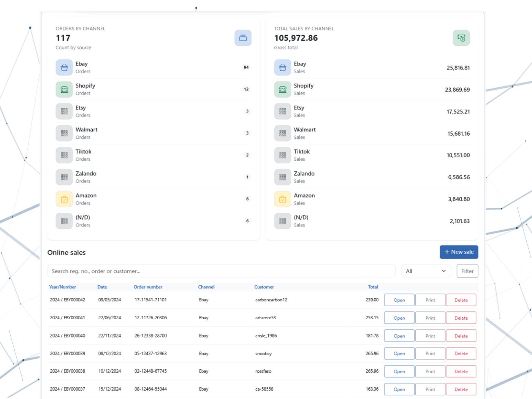Print sale EBY000038
The height and width of the screenshot is (399, 532).
click(x=430, y=372)
